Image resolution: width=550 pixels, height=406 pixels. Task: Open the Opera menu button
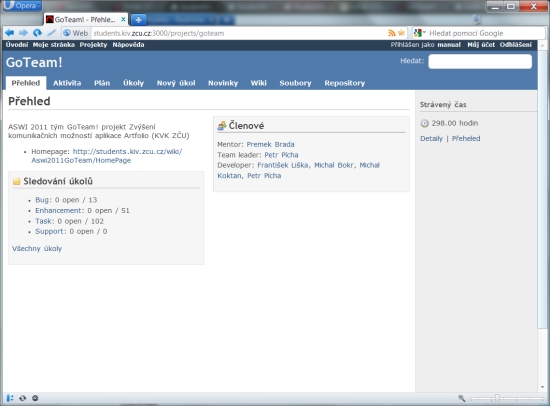pyautogui.click(x=22, y=6)
